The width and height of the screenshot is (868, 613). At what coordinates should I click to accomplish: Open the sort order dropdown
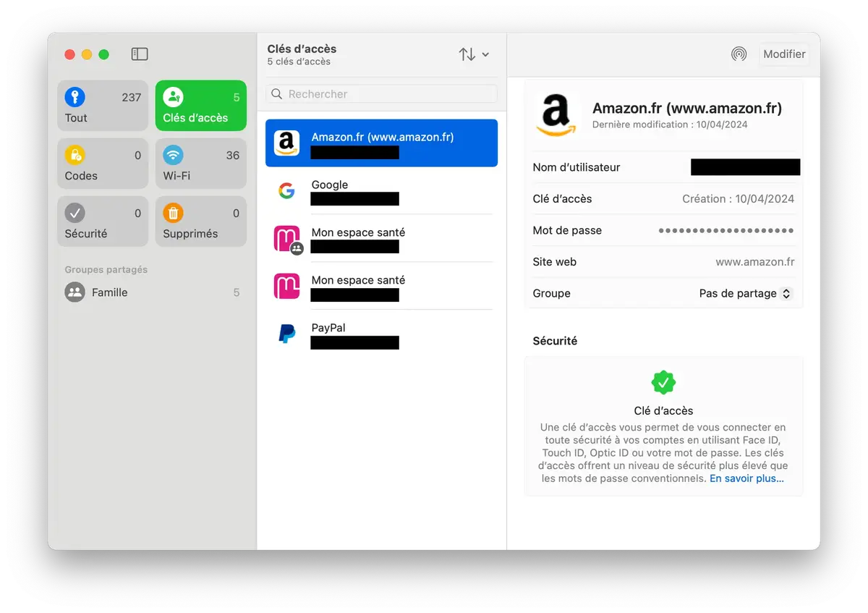click(468, 54)
